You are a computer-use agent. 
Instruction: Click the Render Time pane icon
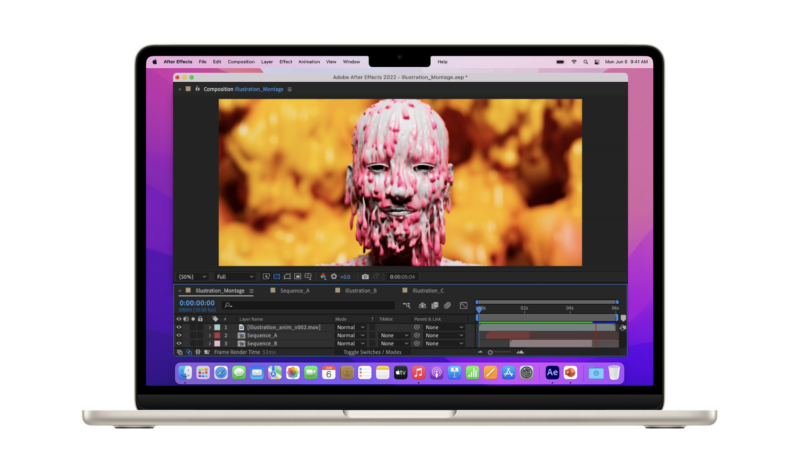pos(207,352)
